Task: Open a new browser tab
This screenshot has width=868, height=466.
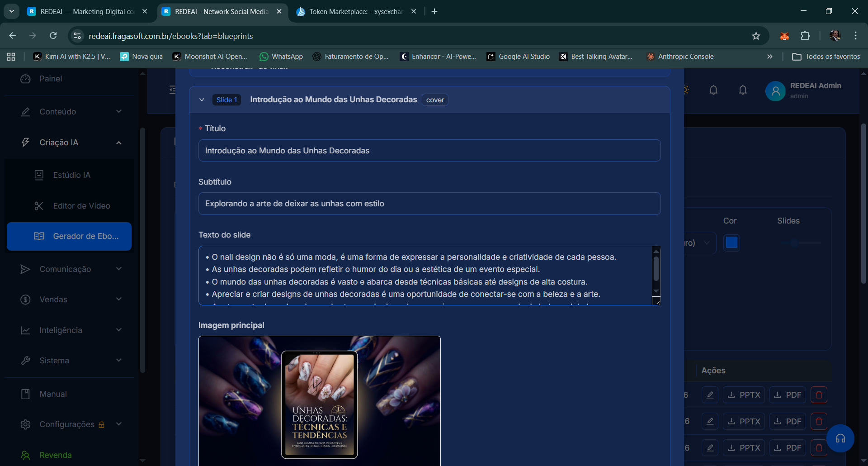Action: pyautogui.click(x=434, y=11)
